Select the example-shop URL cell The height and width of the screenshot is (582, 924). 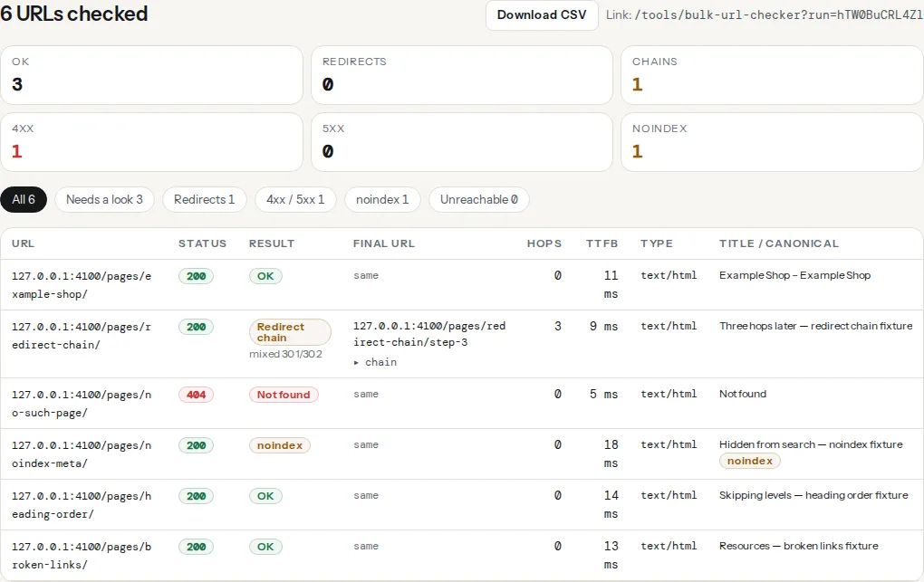(82, 285)
